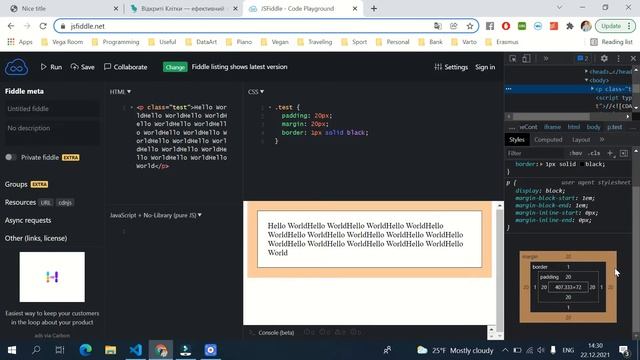The image size is (640, 360).
Task: Click the translate page icon
Action: (438, 26)
